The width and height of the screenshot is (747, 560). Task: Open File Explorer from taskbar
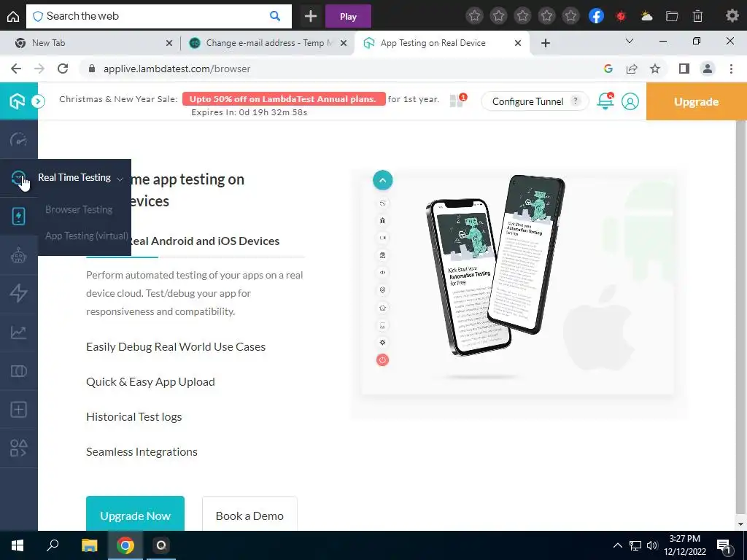pyautogui.click(x=89, y=545)
